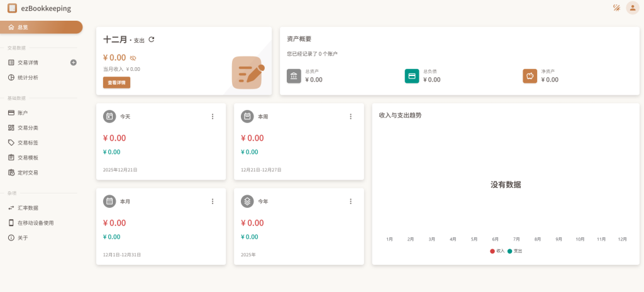The width and height of the screenshot is (644, 292).
Task: Go to 统计分析 in the sidebar
Action: (28, 77)
